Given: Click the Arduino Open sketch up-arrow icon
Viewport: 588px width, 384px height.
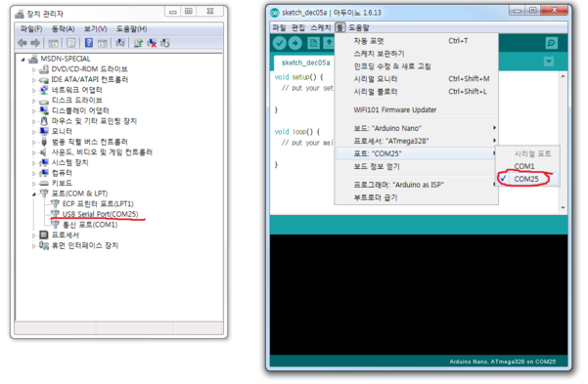Looking at the screenshot, I should tap(329, 43).
